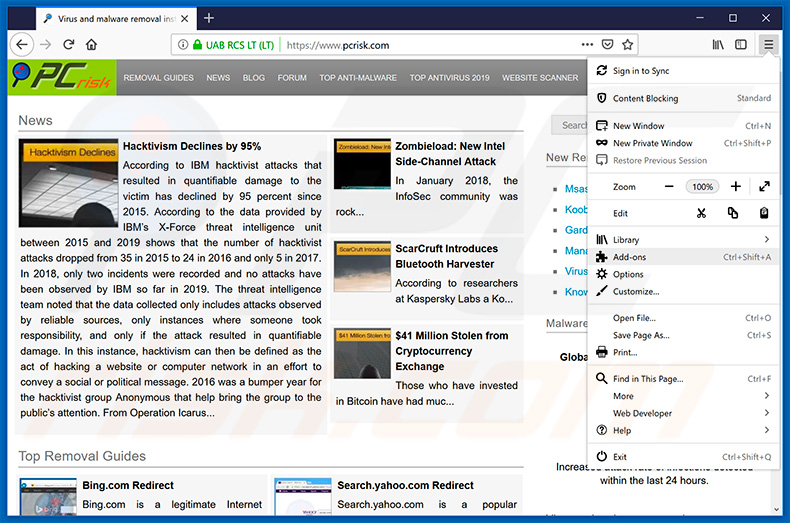Viewport: 790px width, 523px height.
Task: Choose New Window from the menu
Action: (x=683, y=126)
